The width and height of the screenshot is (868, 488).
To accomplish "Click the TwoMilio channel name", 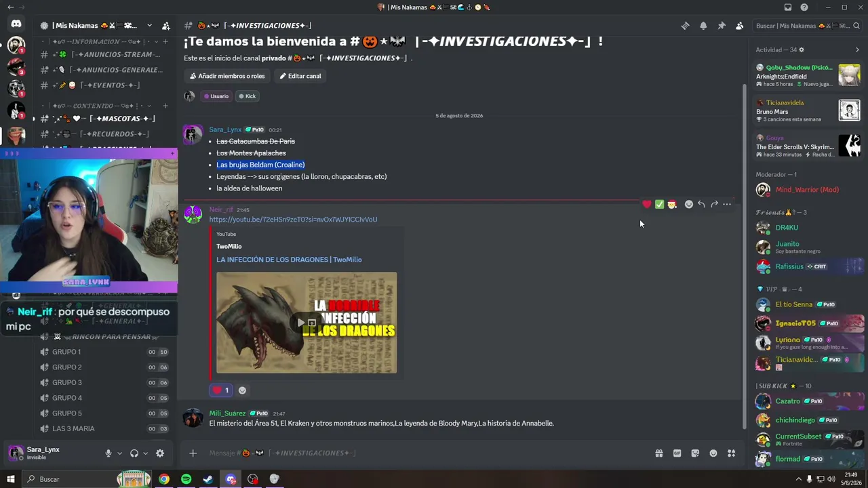I will [229, 246].
